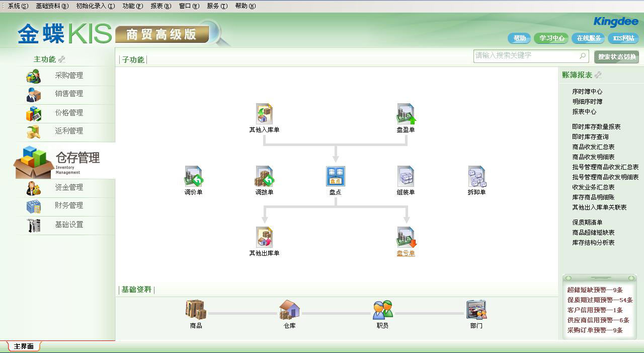The height and width of the screenshot is (353, 644).
Task: Open the 学习中心 button
Action: (552, 38)
